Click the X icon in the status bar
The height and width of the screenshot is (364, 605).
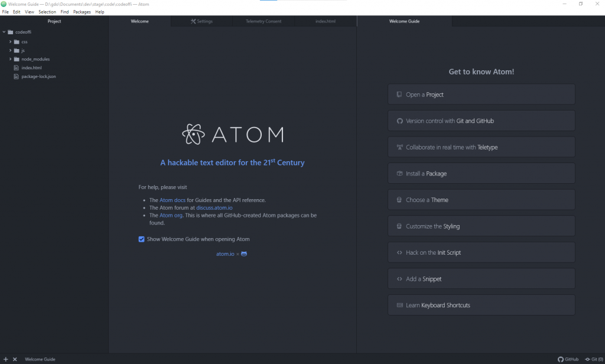pyautogui.click(x=15, y=359)
